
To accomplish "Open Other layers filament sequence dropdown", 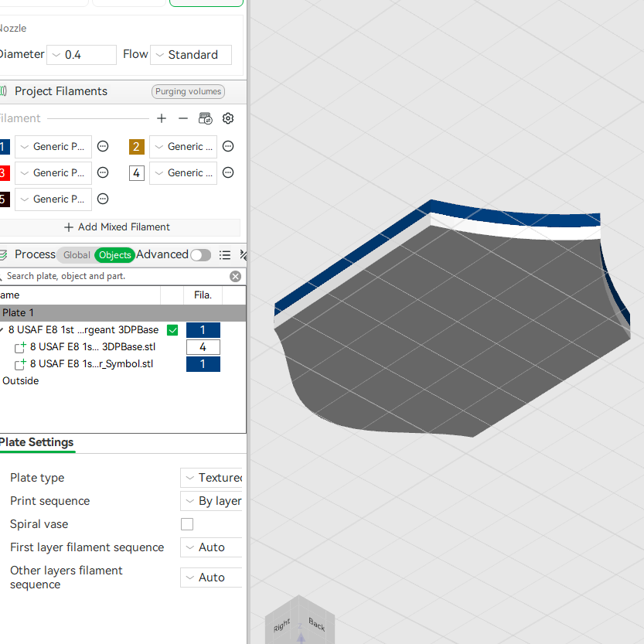I will click(x=211, y=578).
